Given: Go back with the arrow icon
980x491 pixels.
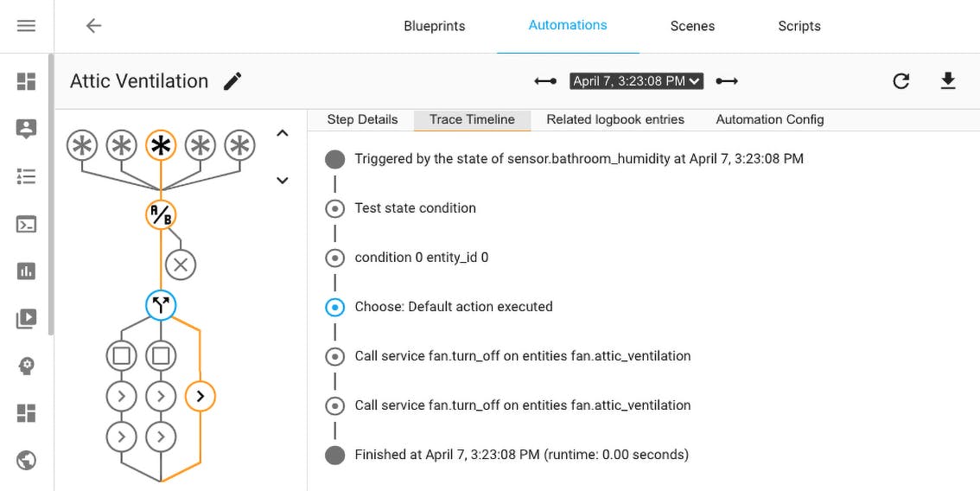Looking at the screenshot, I should tap(93, 26).
